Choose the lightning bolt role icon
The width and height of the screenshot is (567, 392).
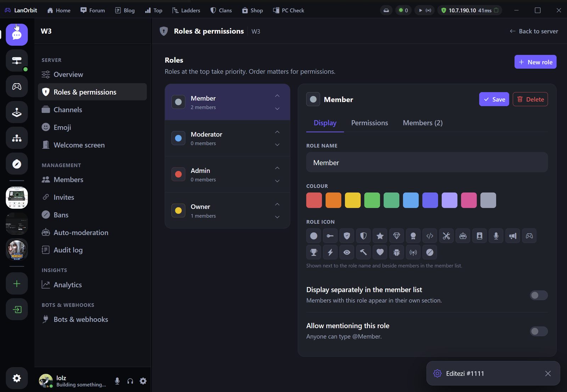[x=330, y=252]
